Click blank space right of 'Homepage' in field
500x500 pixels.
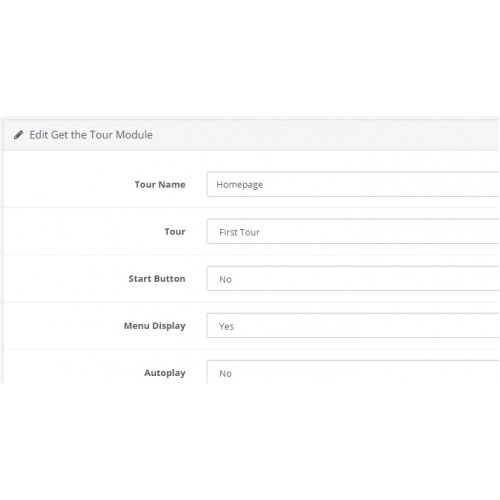point(380,184)
